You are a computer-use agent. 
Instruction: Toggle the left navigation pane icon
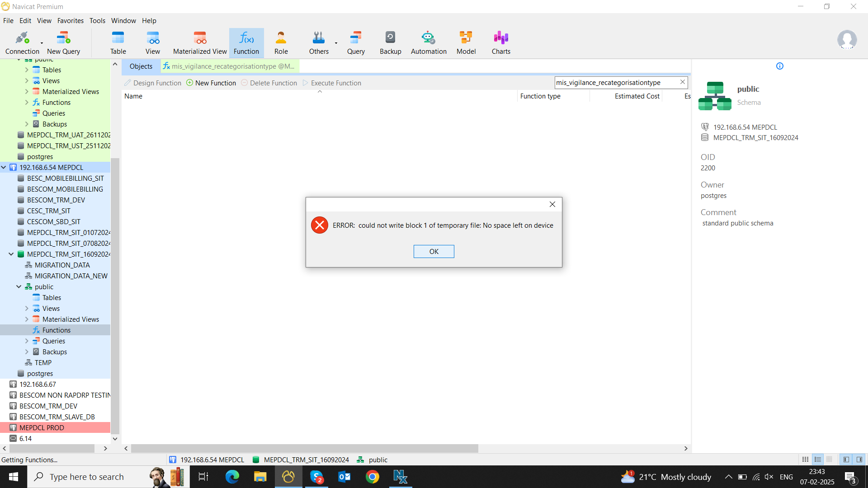846,460
